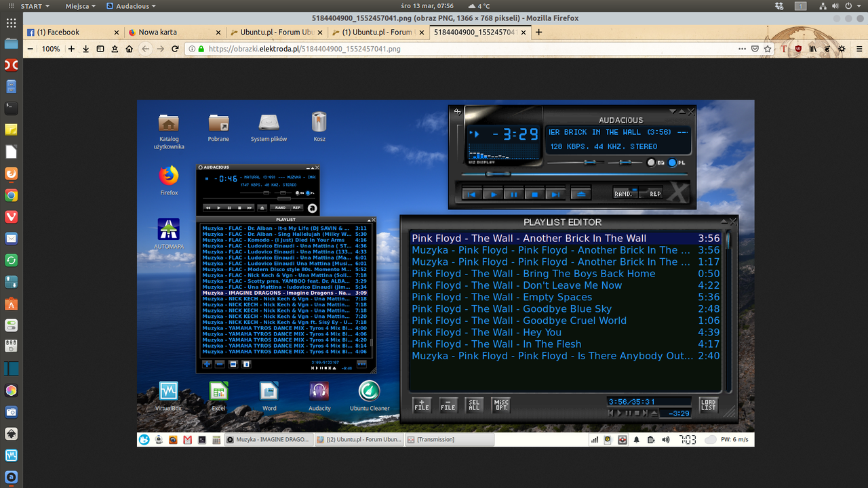Select the workspace indicator in top bar
This screenshot has height=488, width=868.
coord(800,6)
